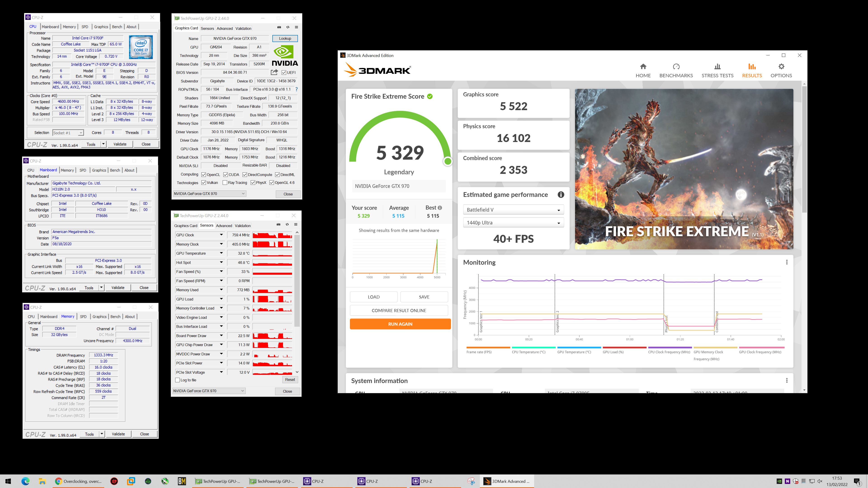Click info icon next to Best score
Viewport: 868px width, 488px height.
440,208
